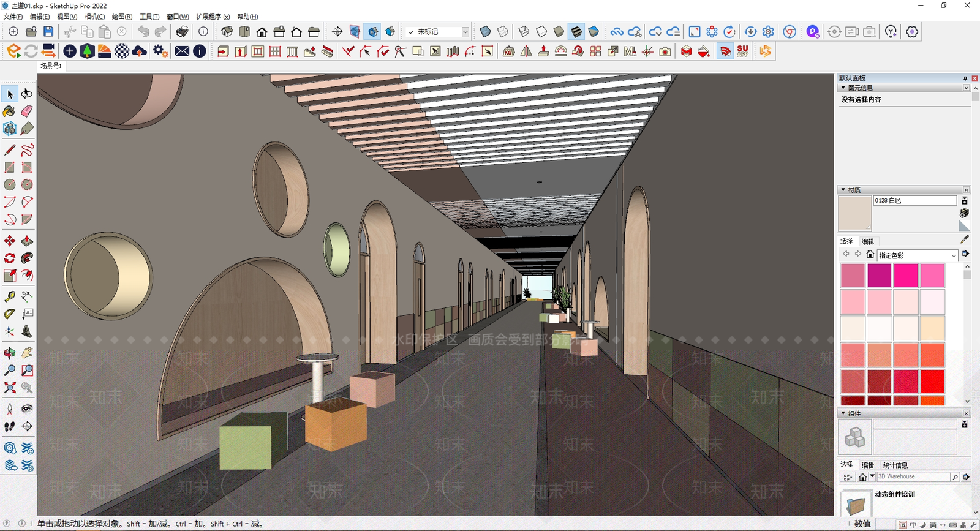This screenshot has width=980, height=531.
Task: Undo the last action
Action: [143, 31]
